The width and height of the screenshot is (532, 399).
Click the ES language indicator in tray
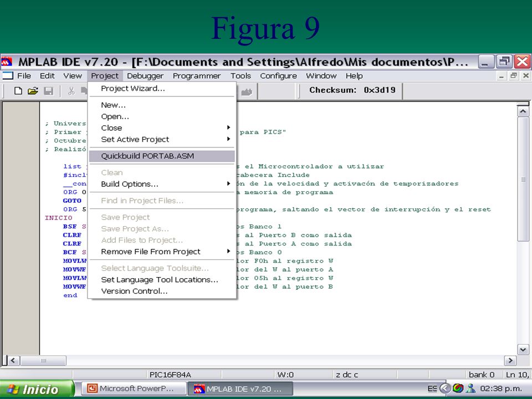tap(432, 388)
